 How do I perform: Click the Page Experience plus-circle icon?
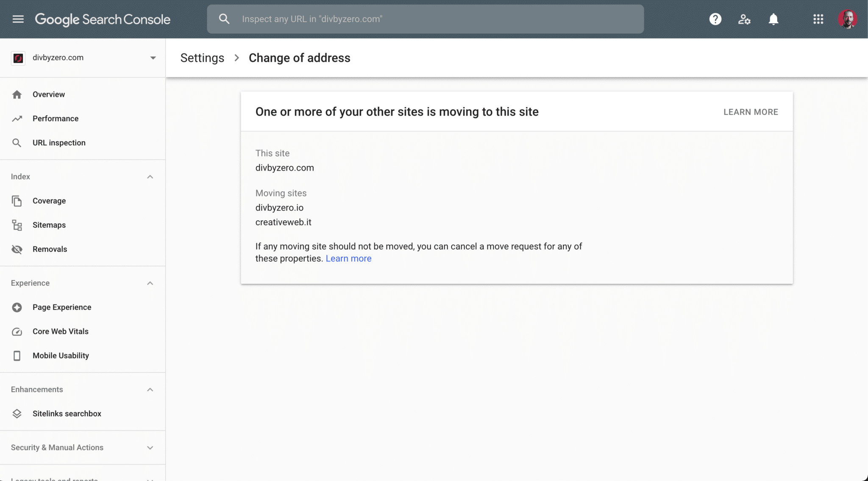[17, 307]
